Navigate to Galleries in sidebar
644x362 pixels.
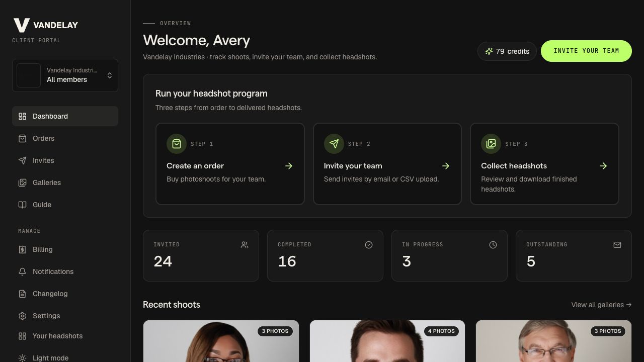pos(65,183)
